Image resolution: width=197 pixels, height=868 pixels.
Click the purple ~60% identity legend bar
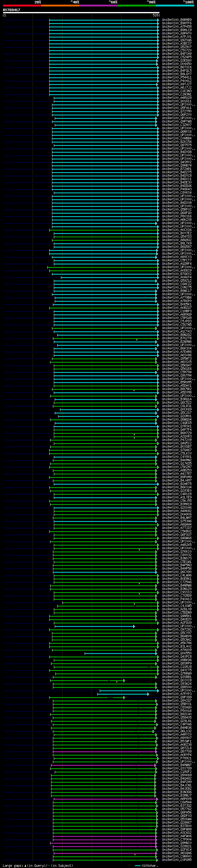98,6
